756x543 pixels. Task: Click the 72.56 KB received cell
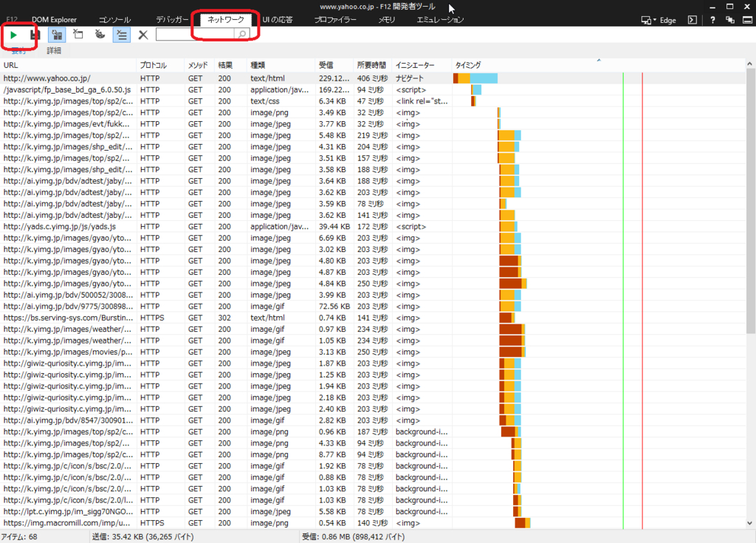click(334, 307)
